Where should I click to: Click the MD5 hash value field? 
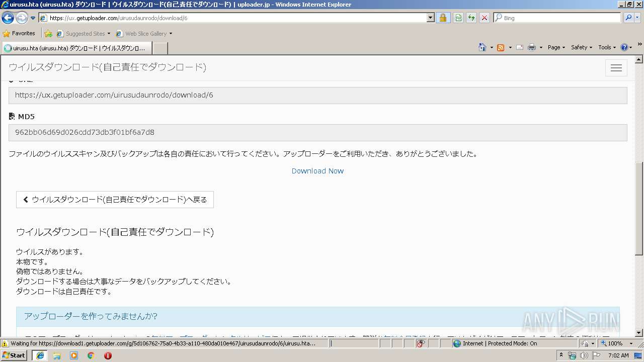[x=318, y=132]
